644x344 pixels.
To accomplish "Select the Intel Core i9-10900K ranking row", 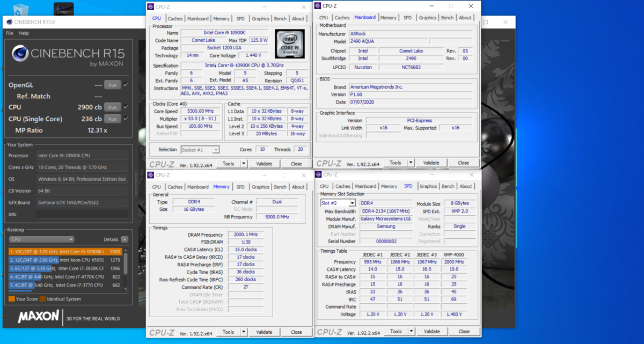I will click(x=65, y=251).
